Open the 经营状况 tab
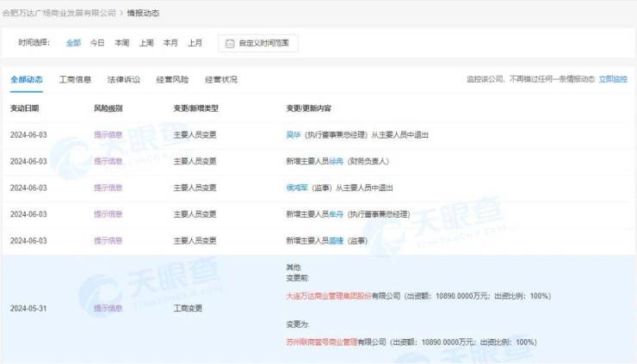This screenshot has height=364, width=637. click(x=221, y=79)
